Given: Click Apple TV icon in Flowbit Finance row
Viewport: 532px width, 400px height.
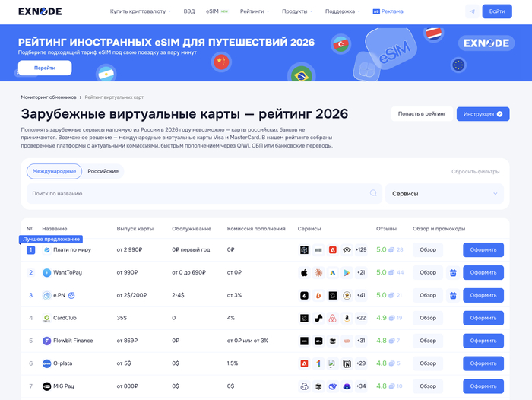Looking at the screenshot, I should click(x=318, y=341).
